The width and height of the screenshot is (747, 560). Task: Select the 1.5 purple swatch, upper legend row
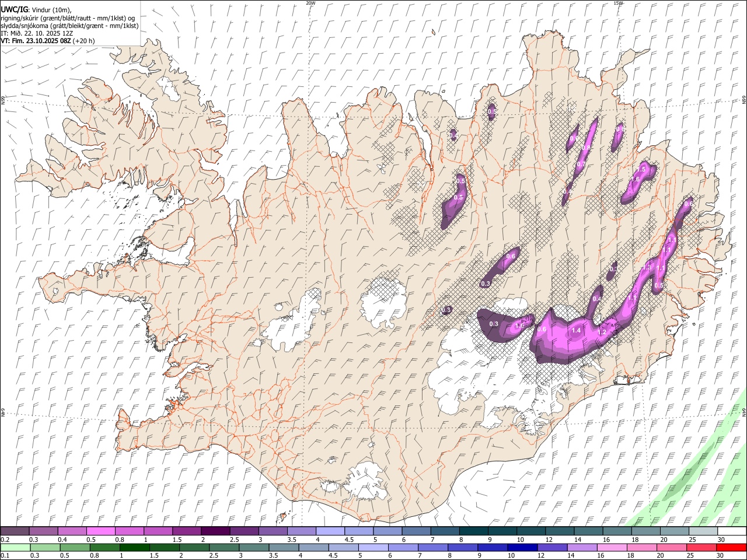coord(187,531)
